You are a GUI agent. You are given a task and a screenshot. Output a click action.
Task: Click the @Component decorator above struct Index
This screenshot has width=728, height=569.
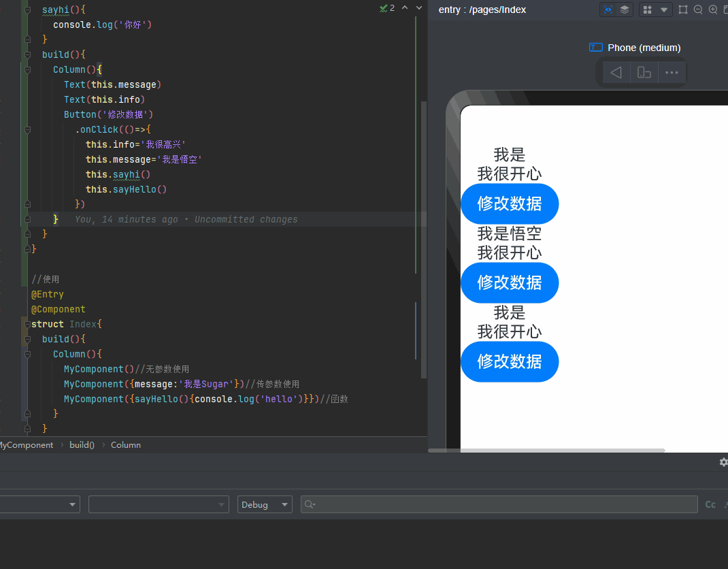pyautogui.click(x=58, y=309)
